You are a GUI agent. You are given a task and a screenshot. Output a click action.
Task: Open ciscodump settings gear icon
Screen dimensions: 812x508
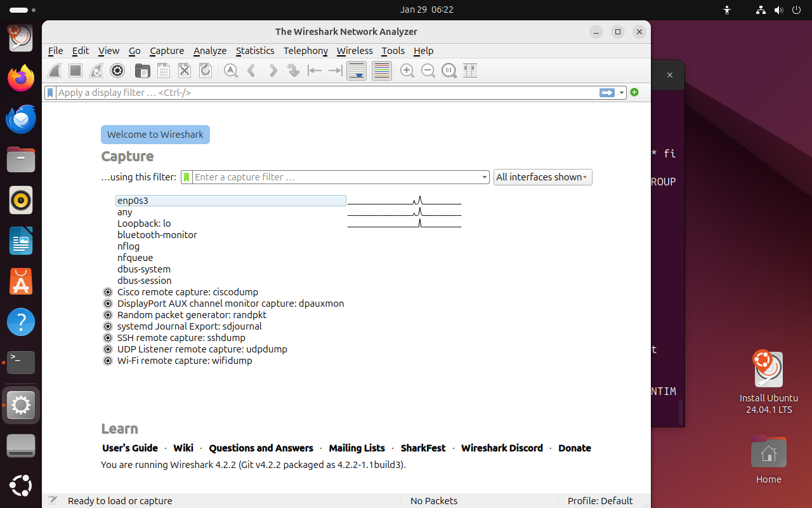click(108, 292)
